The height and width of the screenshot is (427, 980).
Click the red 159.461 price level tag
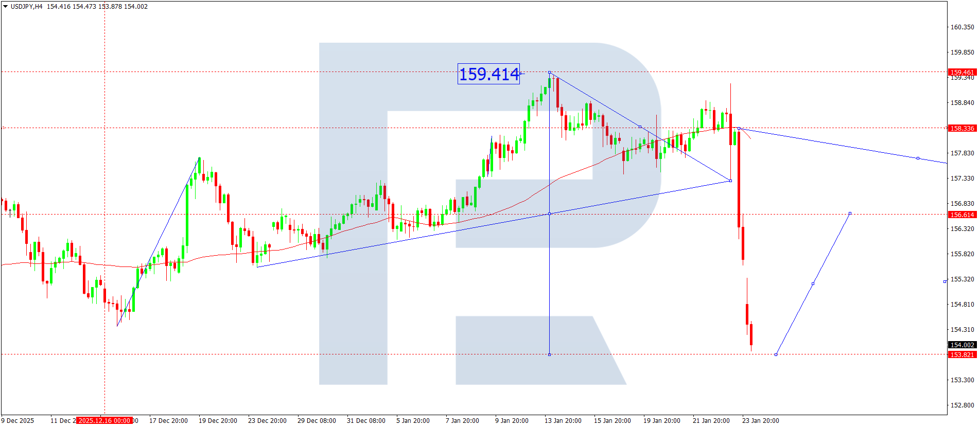click(x=961, y=73)
